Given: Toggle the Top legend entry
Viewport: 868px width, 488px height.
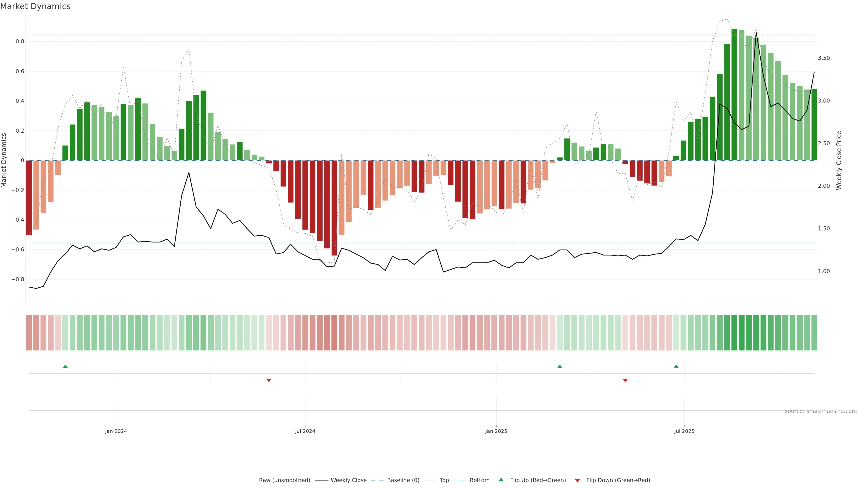Looking at the screenshot, I should point(444,480).
